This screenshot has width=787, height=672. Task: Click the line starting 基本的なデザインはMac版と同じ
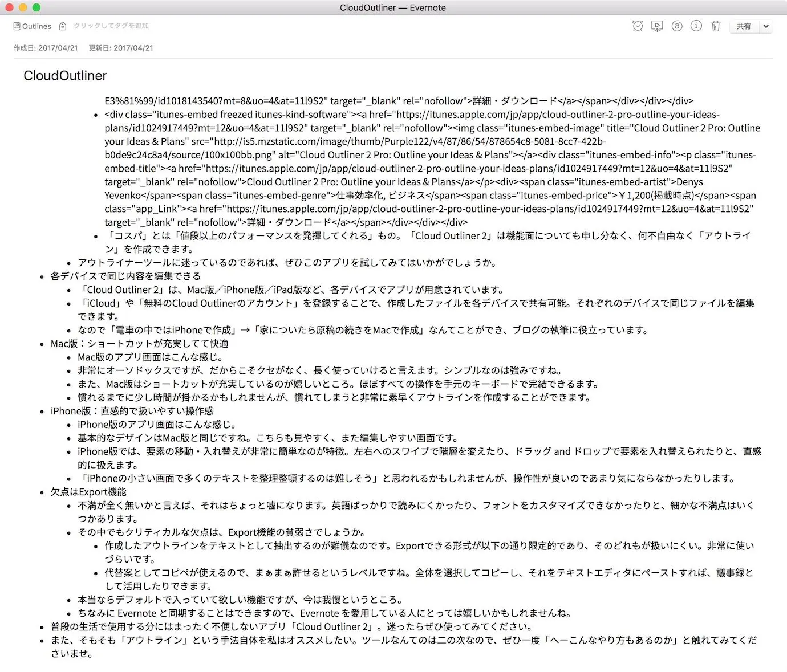pos(269,438)
